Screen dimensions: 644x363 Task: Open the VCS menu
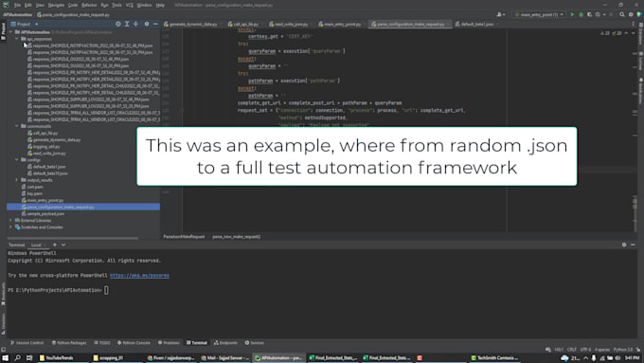pyautogui.click(x=130, y=5)
